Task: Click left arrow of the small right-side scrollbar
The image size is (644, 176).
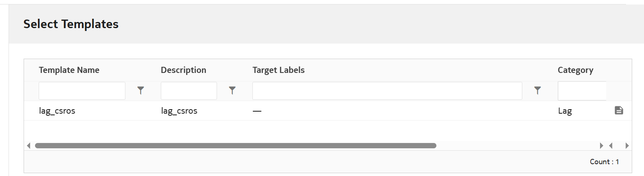Action: coord(611,145)
